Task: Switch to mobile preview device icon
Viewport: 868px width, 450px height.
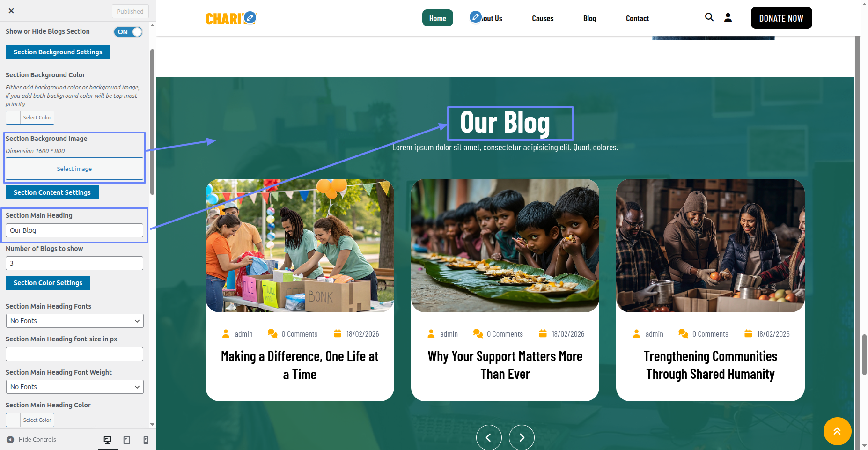Action: pyautogui.click(x=146, y=440)
